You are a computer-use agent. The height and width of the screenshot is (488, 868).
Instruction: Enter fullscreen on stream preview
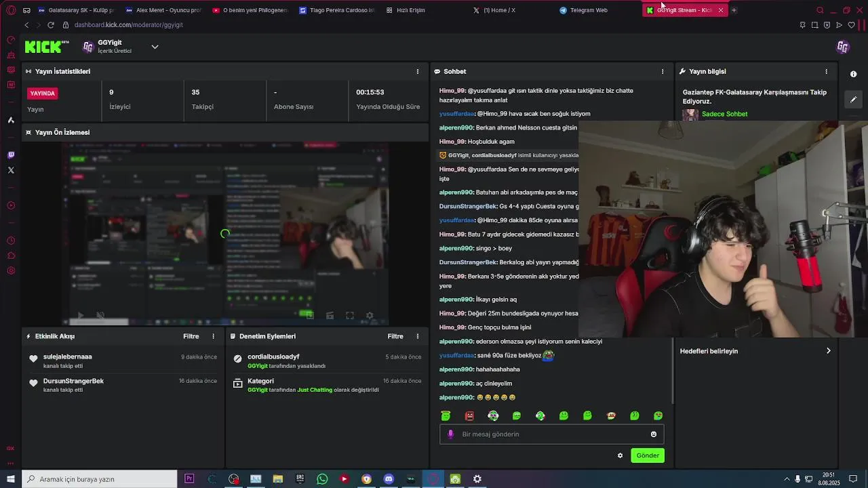(x=350, y=315)
